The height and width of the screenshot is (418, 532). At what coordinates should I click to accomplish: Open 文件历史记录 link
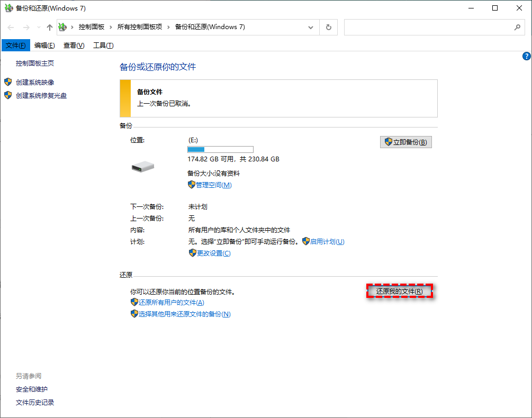pos(35,403)
